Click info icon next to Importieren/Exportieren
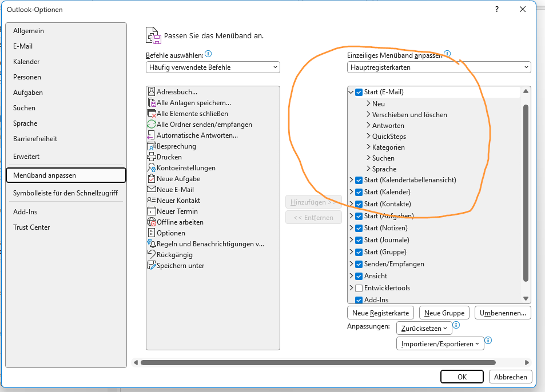This screenshot has height=392, width=545. (x=488, y=340)
